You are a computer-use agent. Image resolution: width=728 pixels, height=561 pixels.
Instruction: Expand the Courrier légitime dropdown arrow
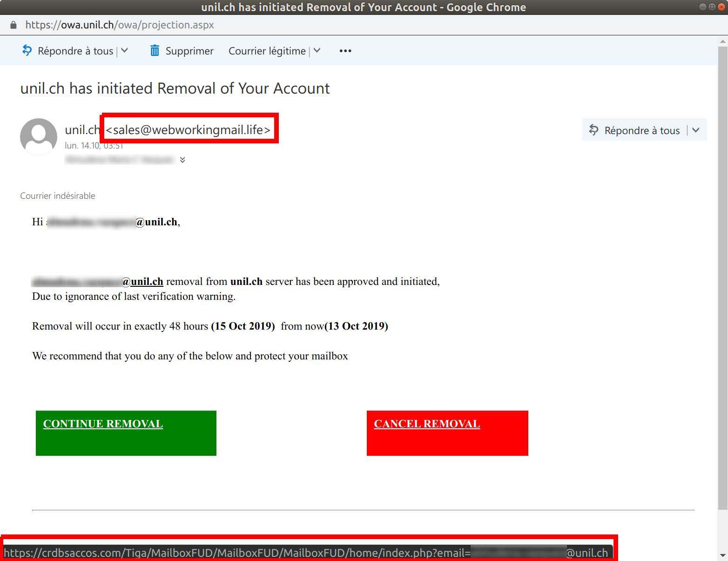pos(317,51)
